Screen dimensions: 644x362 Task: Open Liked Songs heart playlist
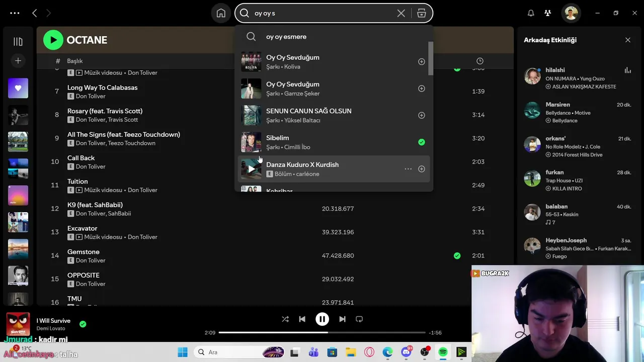[x=18, y=88]
